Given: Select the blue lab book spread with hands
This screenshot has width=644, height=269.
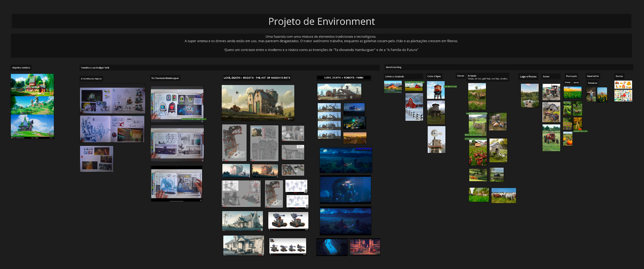Looking at the screenshot, I should pos(176,184).
